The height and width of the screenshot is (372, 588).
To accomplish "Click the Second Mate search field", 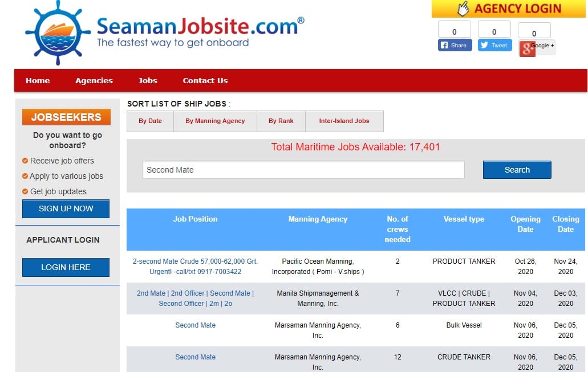I will tap(303, 170).
